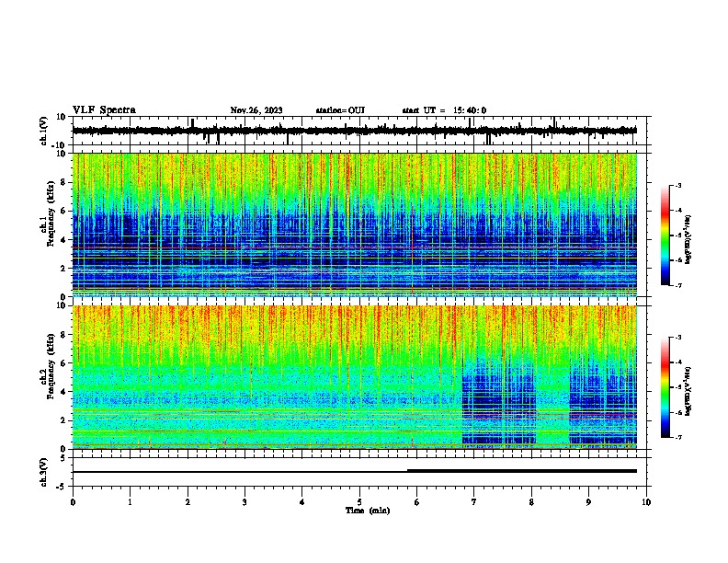Click the date 'Nov.26, 2023'

point(256,110)
